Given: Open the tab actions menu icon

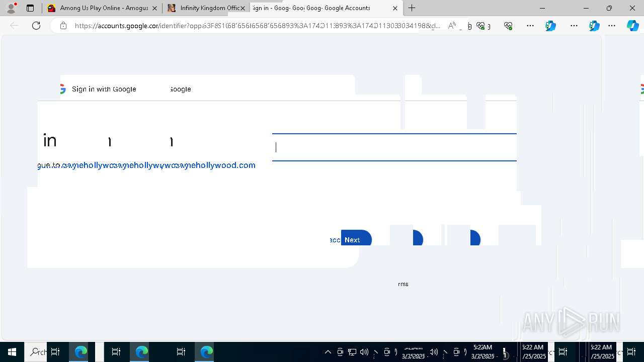Looking at the screenshot, I should point(30,8).
